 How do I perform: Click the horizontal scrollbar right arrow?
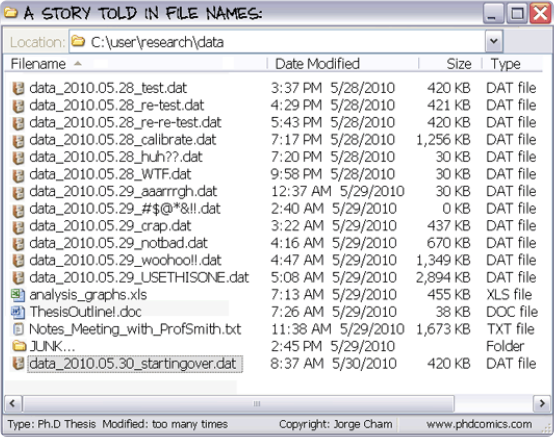542,403
